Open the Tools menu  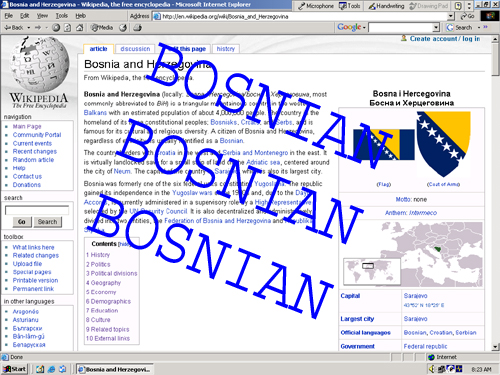62,16
